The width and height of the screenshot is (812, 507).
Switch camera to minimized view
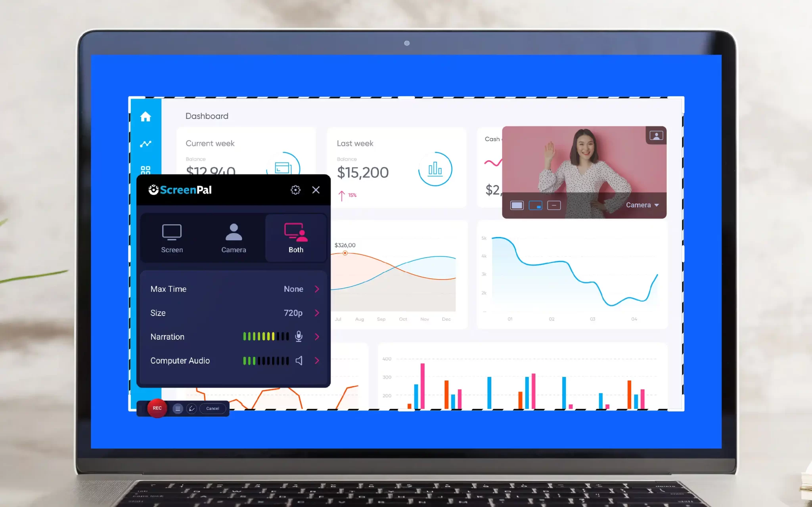point(554,205)
